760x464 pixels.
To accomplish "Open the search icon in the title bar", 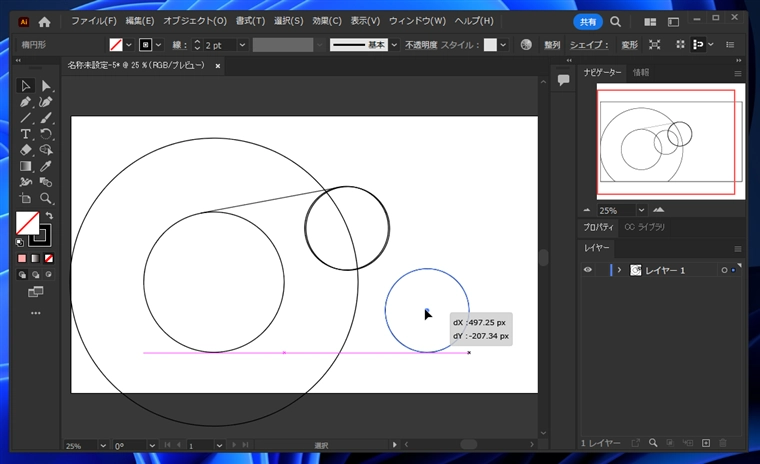I will [616, 22].
